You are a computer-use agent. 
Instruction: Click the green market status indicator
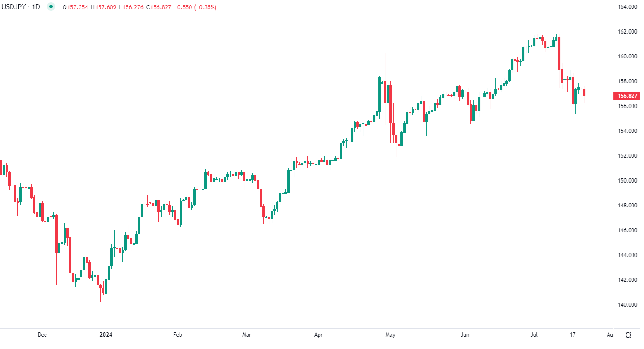[51, 7]
